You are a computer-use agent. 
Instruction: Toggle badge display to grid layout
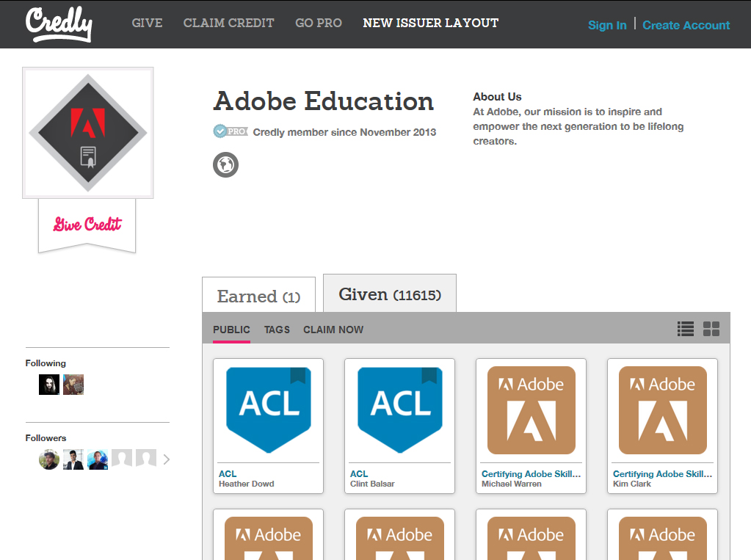click(711, 329)
